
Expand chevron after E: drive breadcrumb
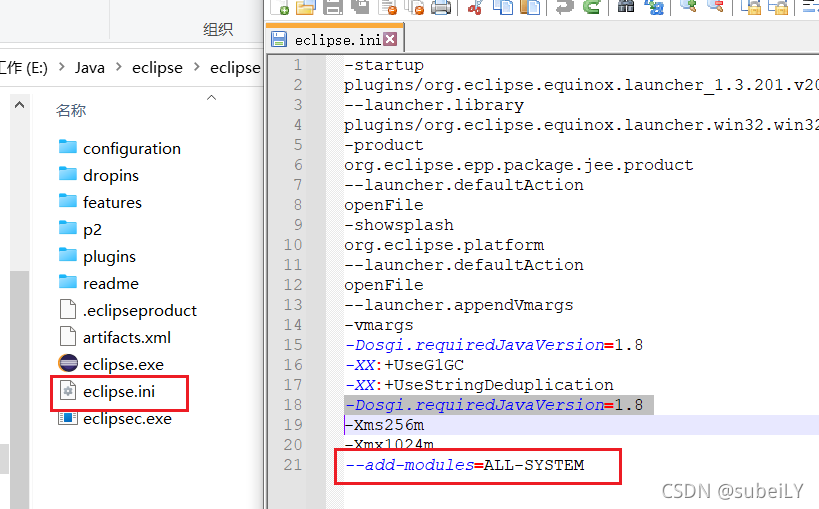coord(62,67)
